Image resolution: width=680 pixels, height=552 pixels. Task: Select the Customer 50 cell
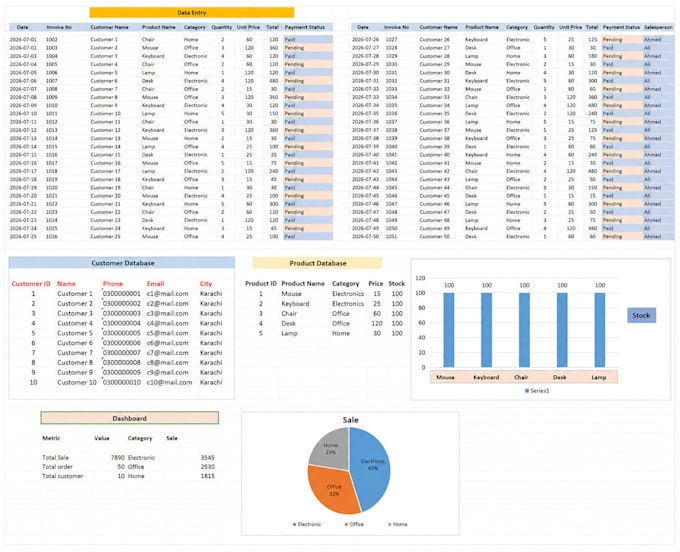coord(435,237)
